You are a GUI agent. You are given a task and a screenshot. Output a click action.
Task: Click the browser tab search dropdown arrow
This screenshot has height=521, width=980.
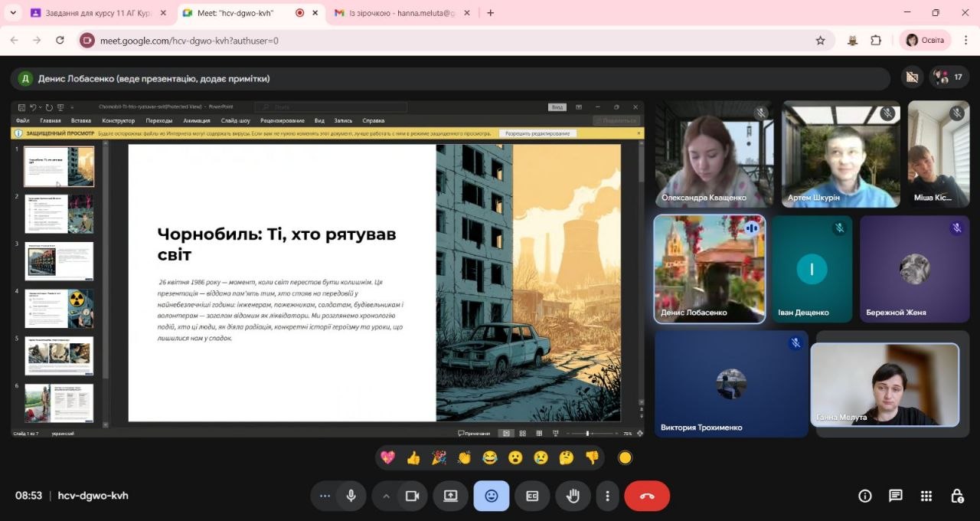(x=12, y=13)
